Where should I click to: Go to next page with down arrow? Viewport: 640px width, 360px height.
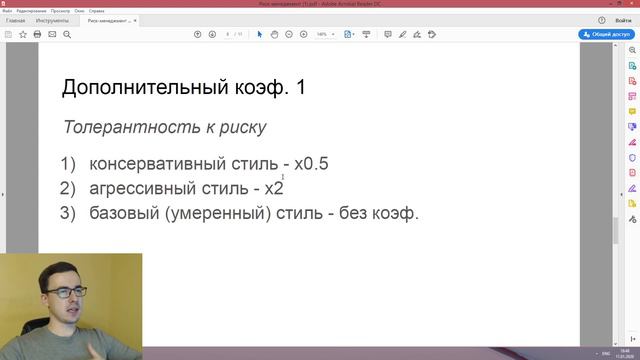(212, 34)
